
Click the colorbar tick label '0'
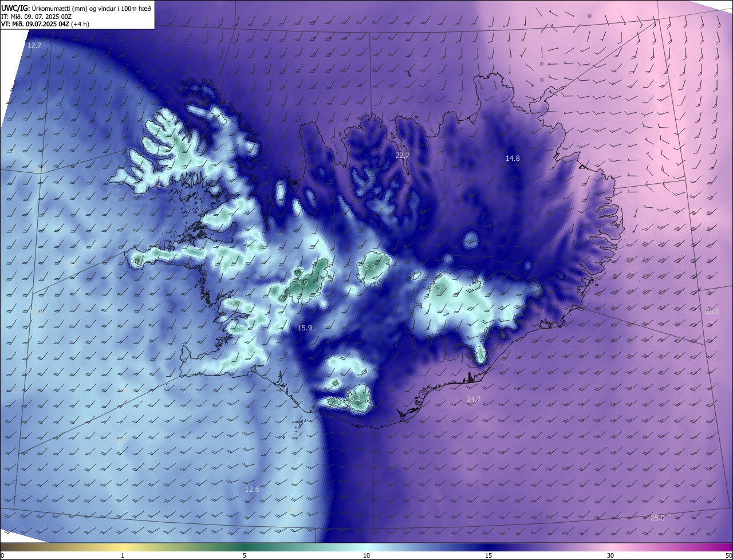pyautogui.click(x=2, y=555)
